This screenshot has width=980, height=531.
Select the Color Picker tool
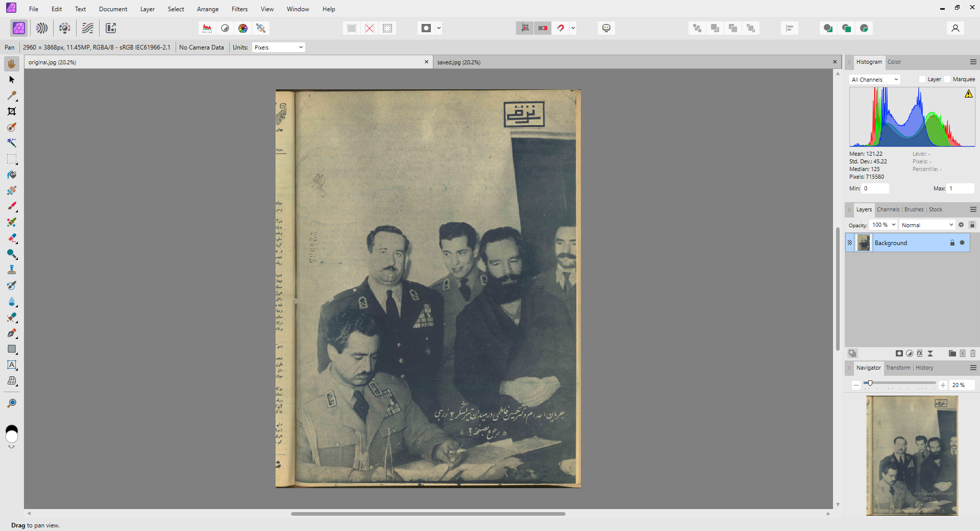[x=12, y=95]
